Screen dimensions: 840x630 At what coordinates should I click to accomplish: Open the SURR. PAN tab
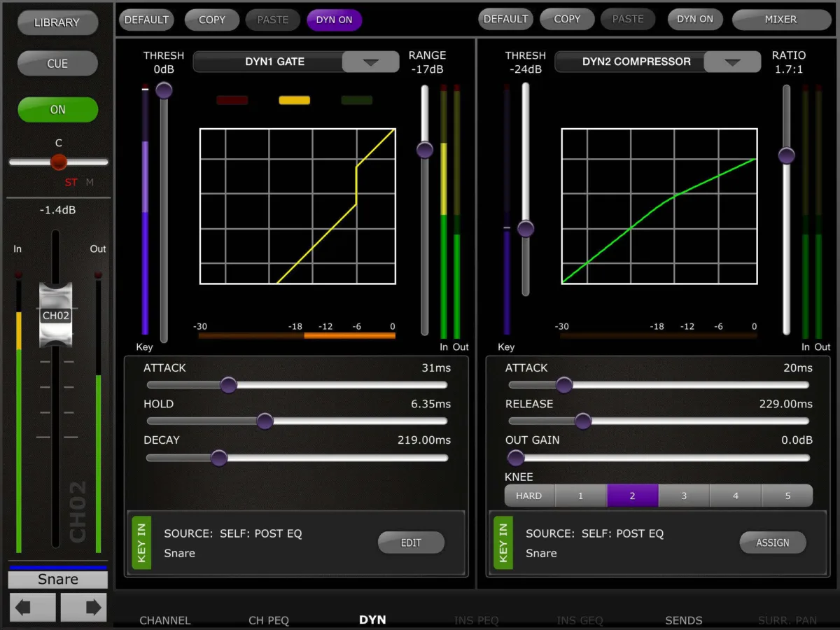[787, 620]
